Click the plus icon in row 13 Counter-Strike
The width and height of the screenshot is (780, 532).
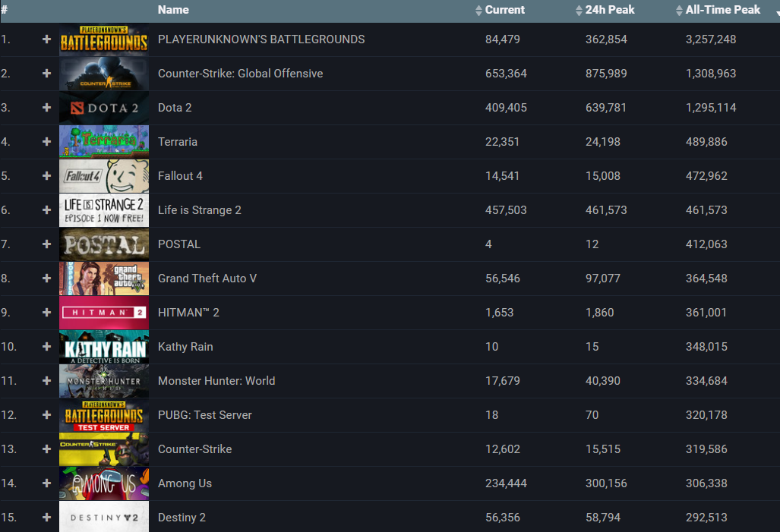click(x=47, y=449)
